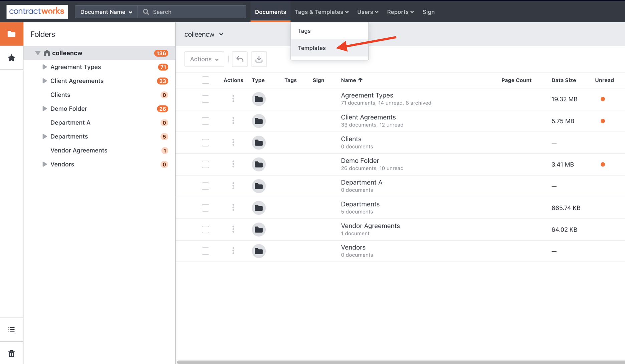Click the ContractWorks logo
Viewport: 625px width, 364px height.
(x=37, y=11)
